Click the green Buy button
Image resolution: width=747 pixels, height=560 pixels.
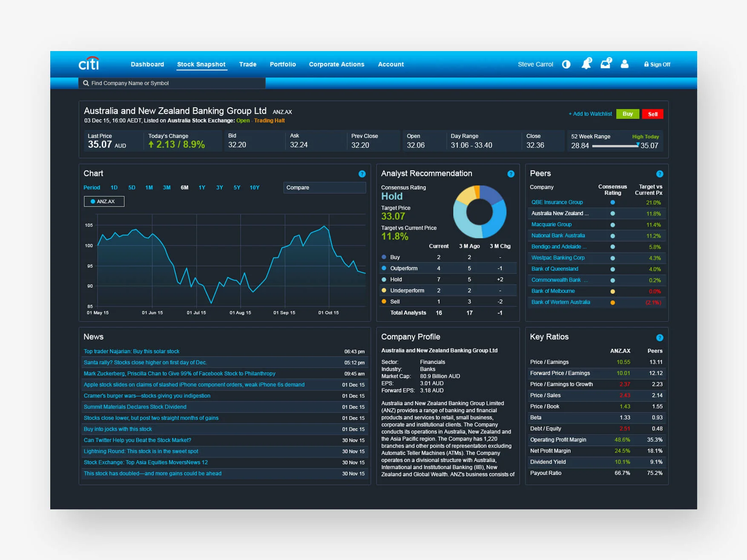(628, 114)
